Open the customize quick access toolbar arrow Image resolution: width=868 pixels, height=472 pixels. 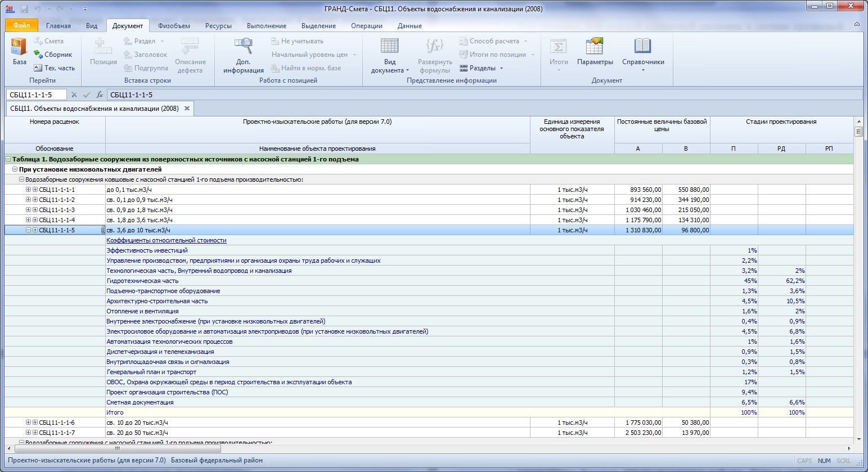coord(85,9)
